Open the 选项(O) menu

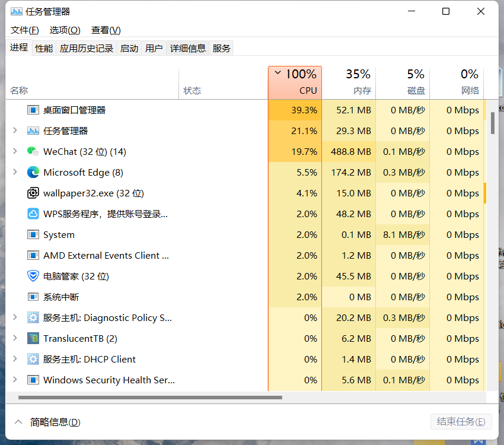[x=65, y=30]
